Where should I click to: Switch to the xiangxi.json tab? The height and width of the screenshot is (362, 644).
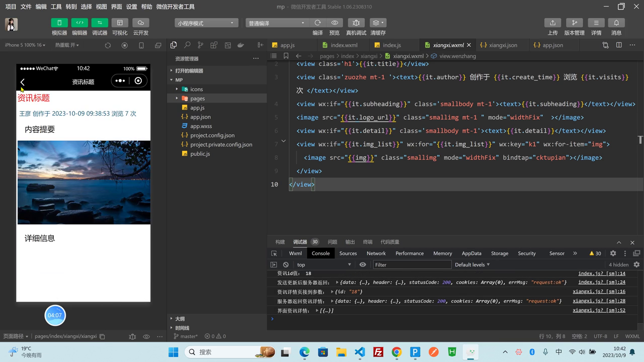tap(503, 45)
